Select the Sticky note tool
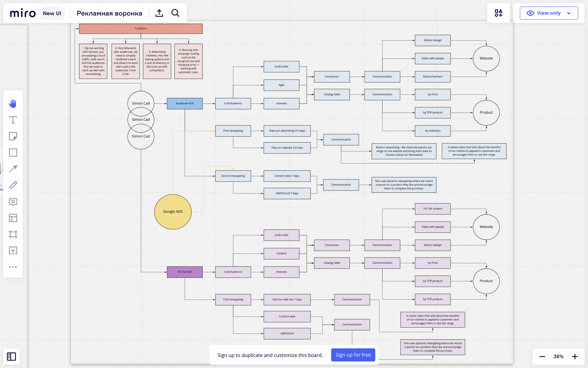Image resolution: width=588 pixels, height=368 pixels. [x=13, y=136]
